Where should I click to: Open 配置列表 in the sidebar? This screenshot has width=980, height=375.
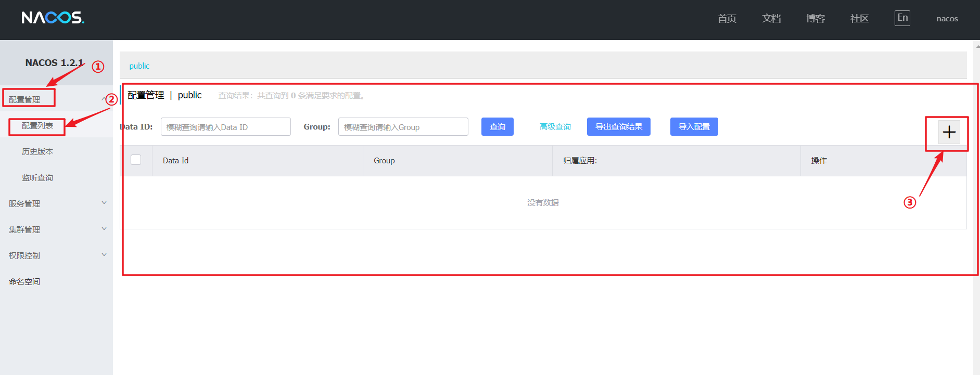click(x=37, y=126)
